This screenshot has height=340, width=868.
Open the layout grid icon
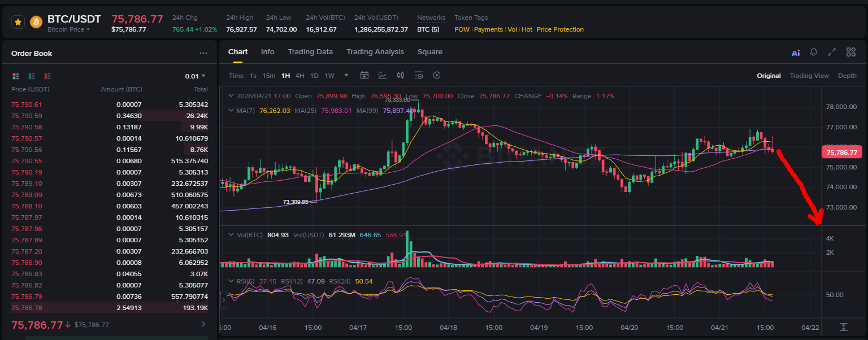(850, 52)
